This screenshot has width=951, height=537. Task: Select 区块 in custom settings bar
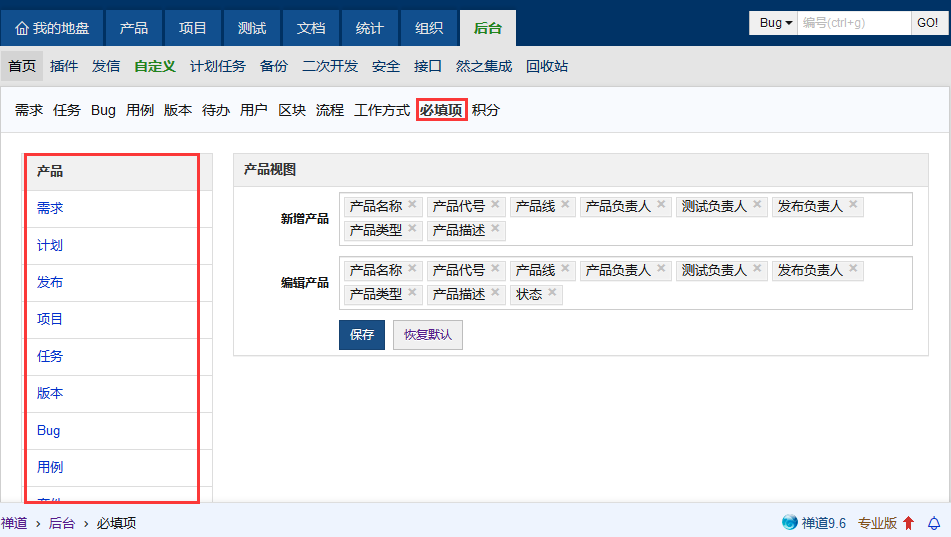coord(292,110)
